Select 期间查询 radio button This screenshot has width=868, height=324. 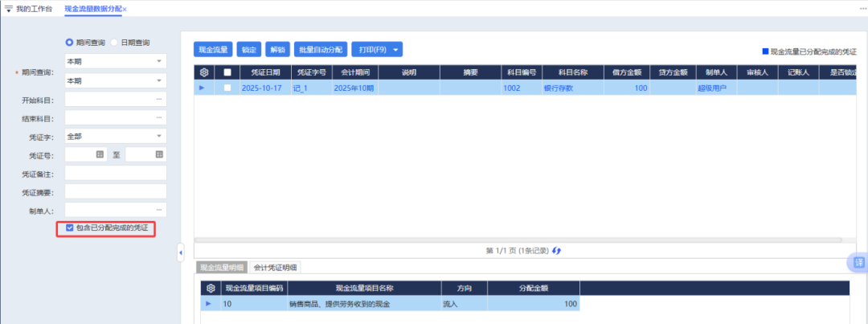point(70,42)
